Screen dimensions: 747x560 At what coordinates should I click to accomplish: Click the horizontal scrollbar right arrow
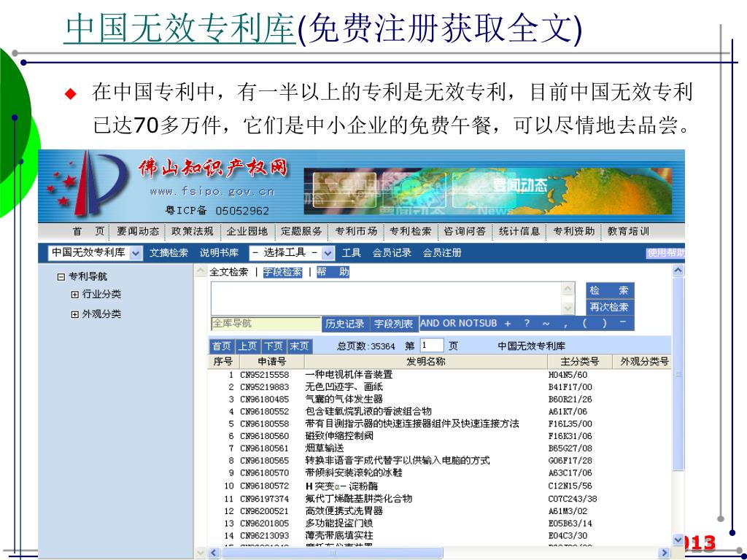click(664, 553)
